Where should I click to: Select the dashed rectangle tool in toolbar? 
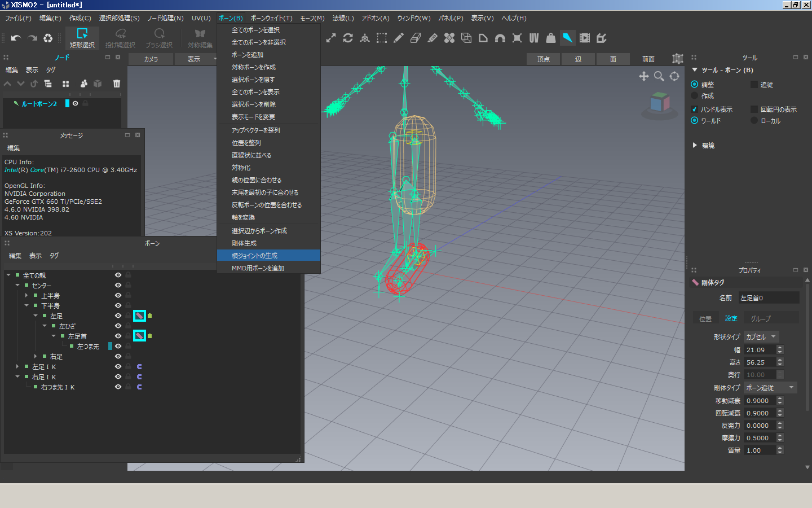pyautogui.click(x=382, y=38)
